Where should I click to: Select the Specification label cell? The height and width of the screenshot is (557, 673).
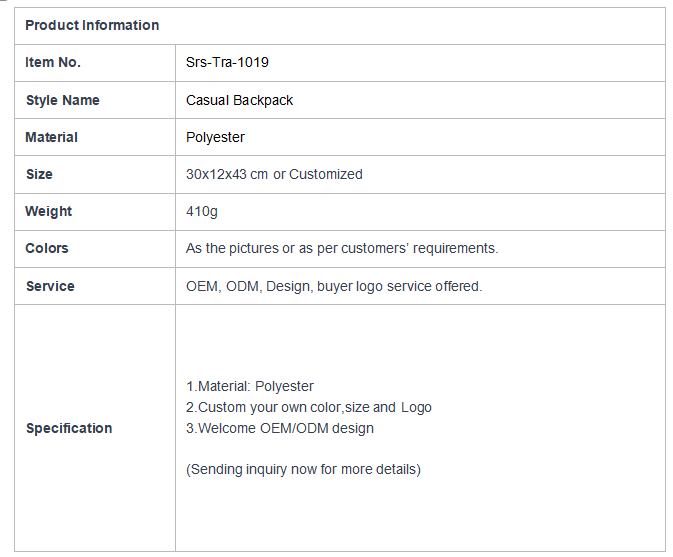pos(95,428)
